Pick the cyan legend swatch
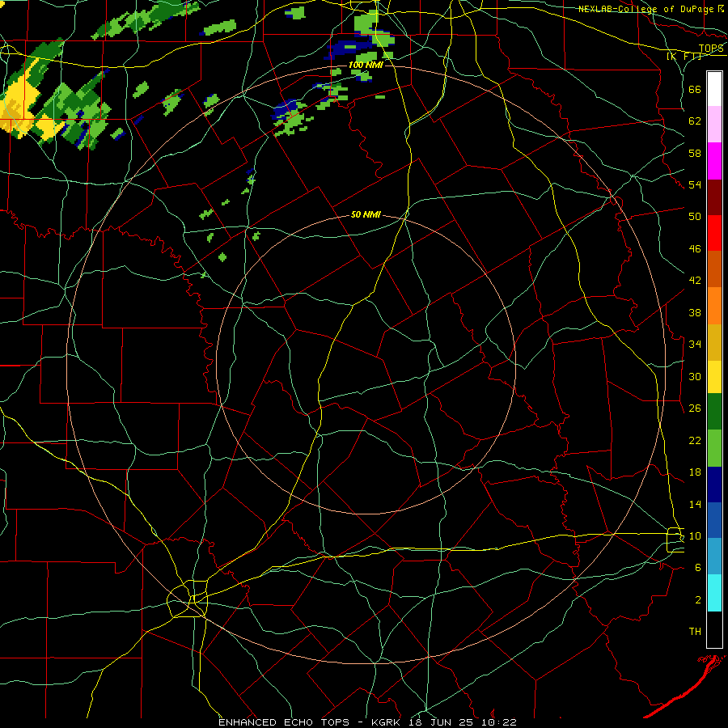This screenshot has height=728, width=728. pos(714,593)
